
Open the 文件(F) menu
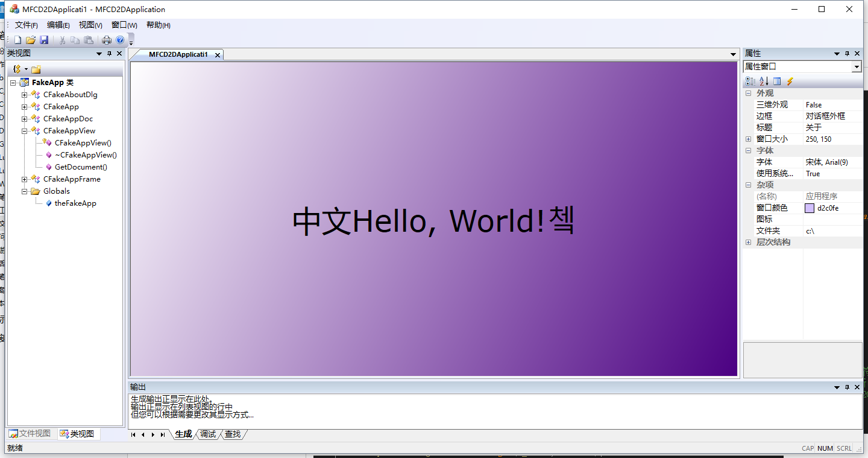point(26,25)
